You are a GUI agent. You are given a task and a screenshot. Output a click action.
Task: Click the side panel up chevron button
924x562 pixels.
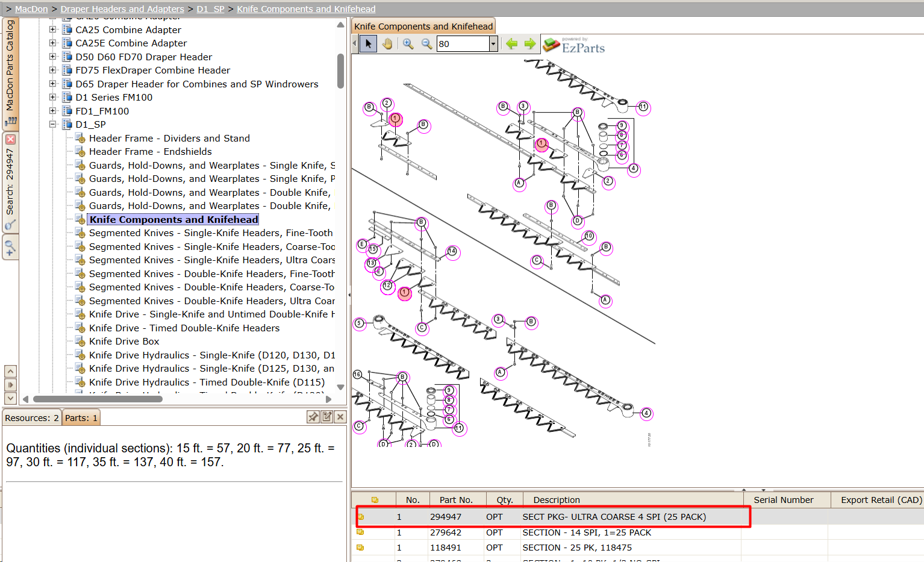click(10, 371)
